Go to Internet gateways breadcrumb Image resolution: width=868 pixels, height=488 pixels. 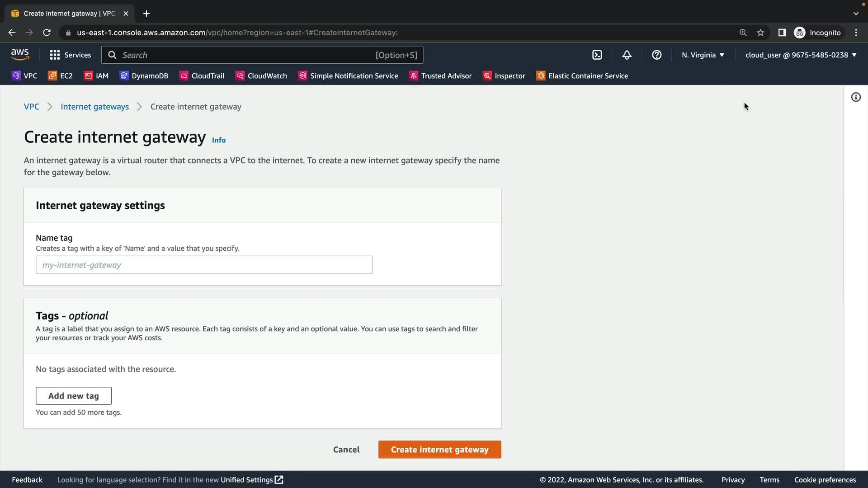[x=94, y=107]
